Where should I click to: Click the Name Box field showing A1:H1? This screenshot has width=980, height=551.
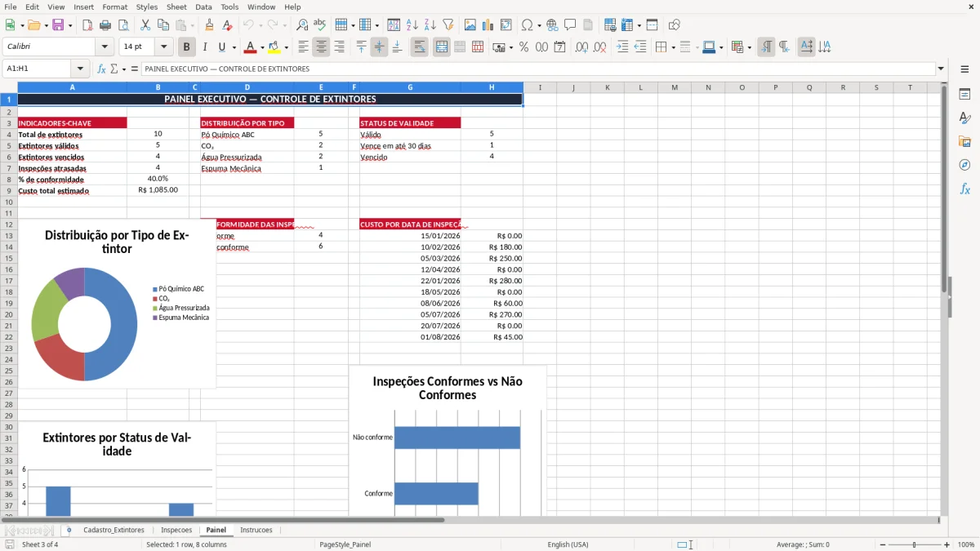[x=38, y=69]
